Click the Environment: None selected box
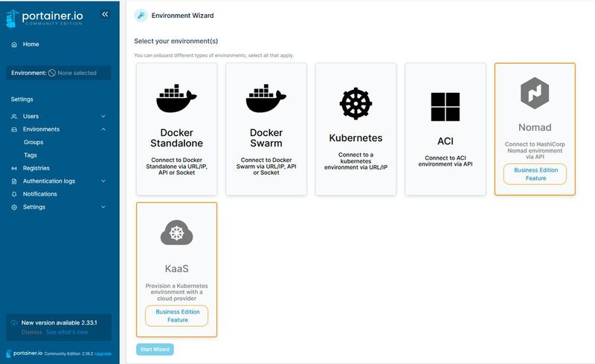The image size is (595, 364). click(x=59, y=73)
